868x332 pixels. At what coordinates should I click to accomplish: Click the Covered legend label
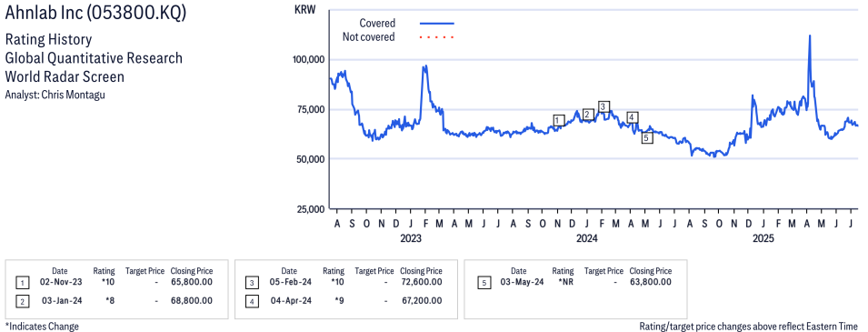pos(377,24)
